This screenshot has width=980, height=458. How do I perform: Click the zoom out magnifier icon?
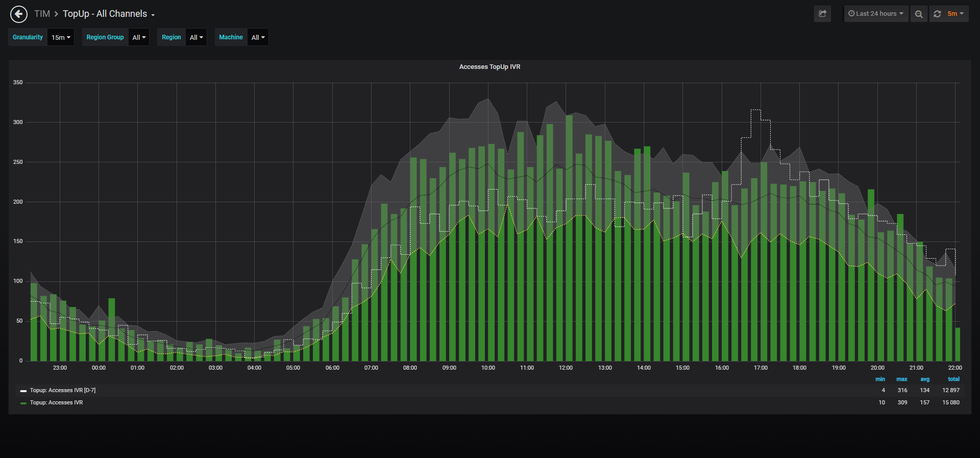[x=919, y=14]
